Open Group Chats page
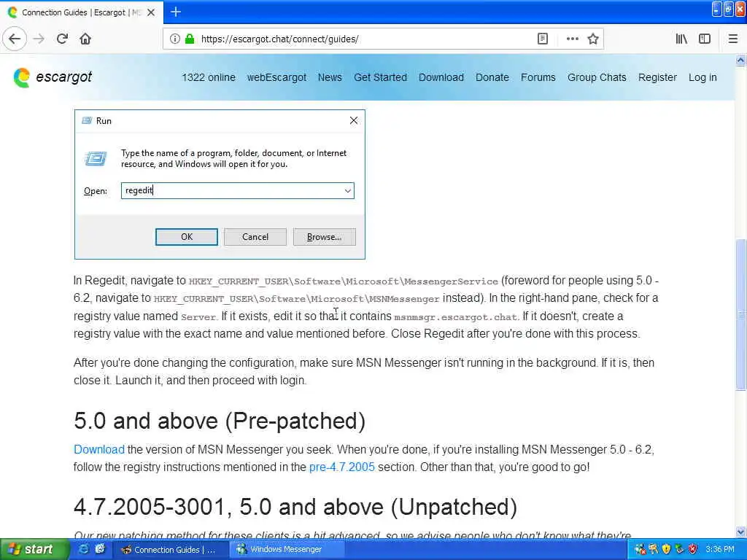747x560 pixels. pos(597,77)
